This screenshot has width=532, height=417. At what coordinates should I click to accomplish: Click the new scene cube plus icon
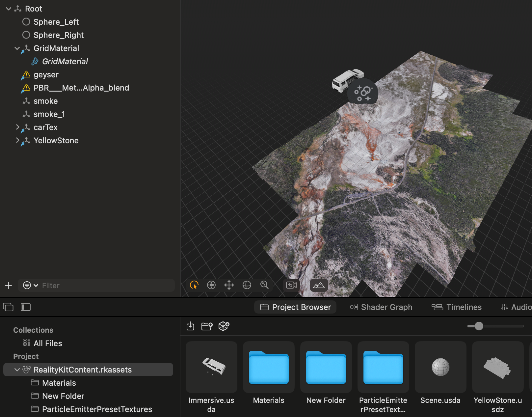pos(224,326)
